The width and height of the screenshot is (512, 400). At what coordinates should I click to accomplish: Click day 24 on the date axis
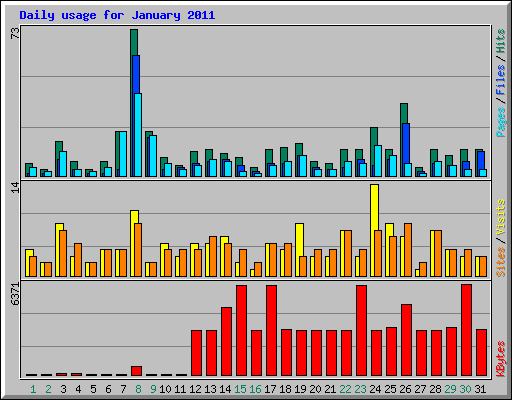375,389
